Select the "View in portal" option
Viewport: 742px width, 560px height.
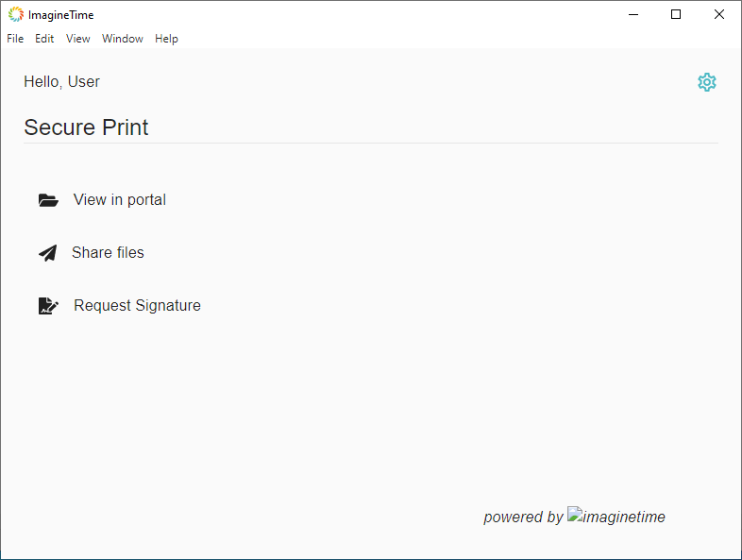point(120,200)
